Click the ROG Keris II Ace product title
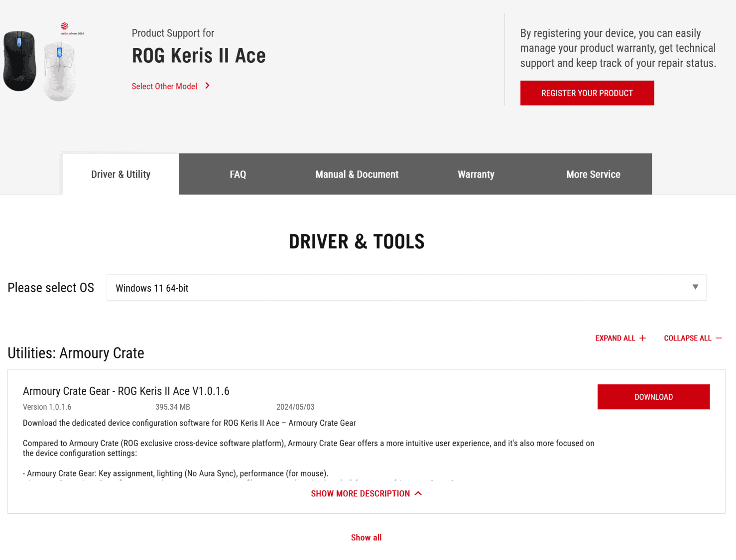The image size is (736, 560). click(199, 55)
